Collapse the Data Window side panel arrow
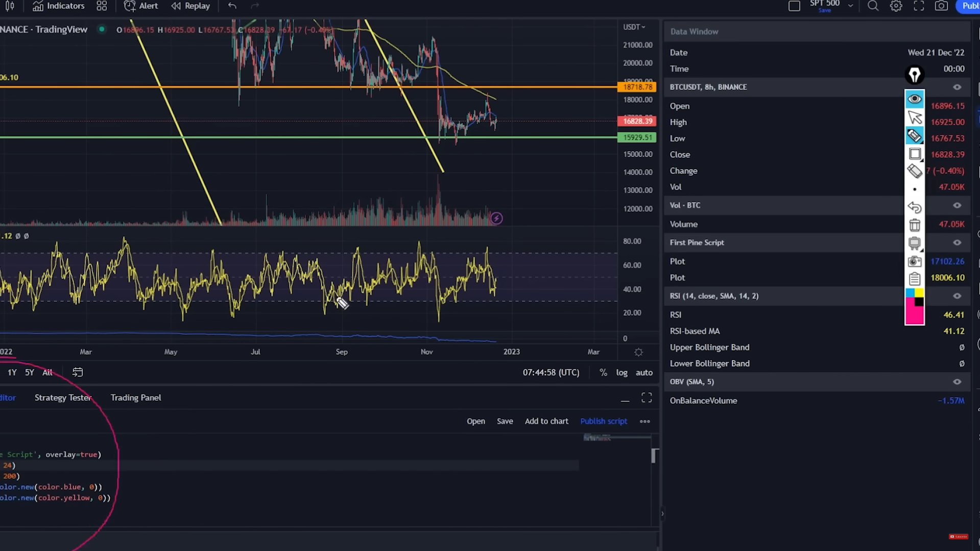 click(x=662, y=514)
